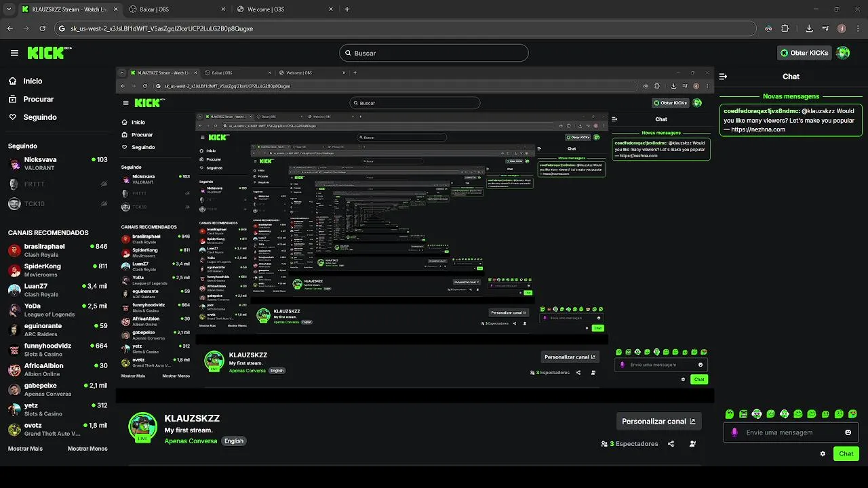
Task: Click the Movierooms category under SpiderKong
Action: (42, 274)
